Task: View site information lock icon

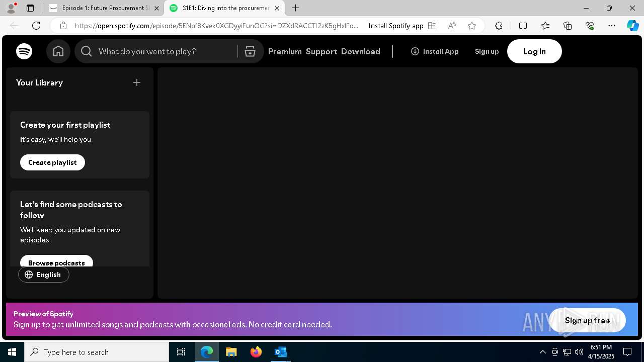Action: [63, 26]
